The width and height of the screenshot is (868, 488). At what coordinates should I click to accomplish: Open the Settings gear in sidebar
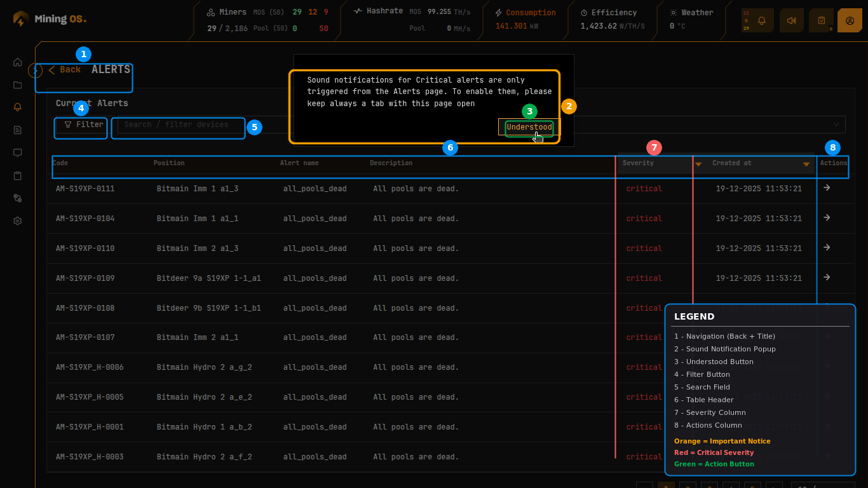(x=18, y=221)
